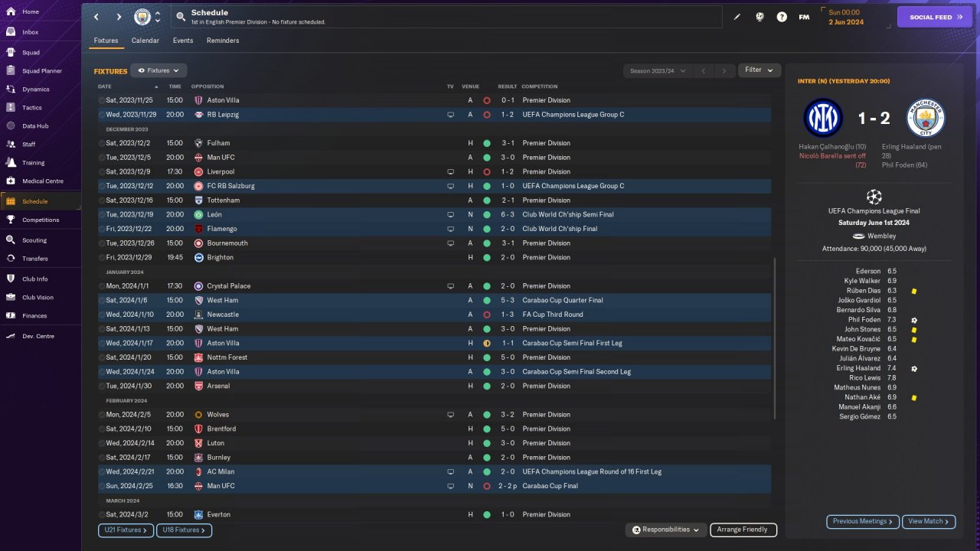
Task: Click the date display Sun 00:00 2 Jun 2024
Action: point(846,17)
